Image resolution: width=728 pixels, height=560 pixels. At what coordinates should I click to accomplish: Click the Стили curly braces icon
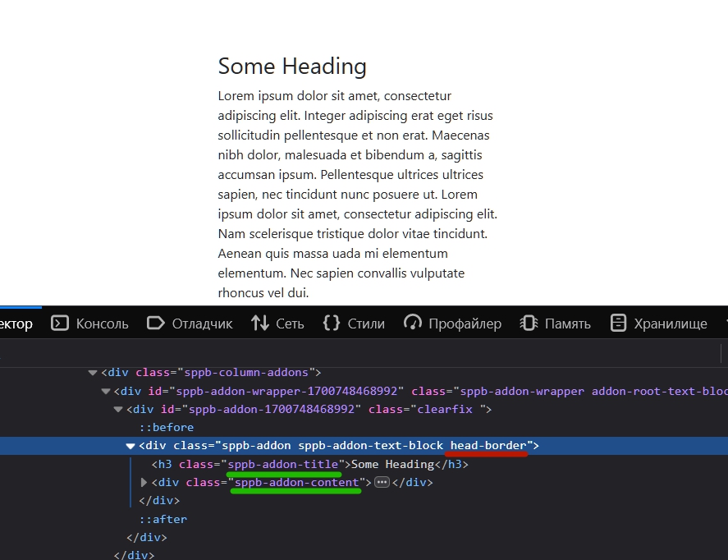(x=332, y=324)
